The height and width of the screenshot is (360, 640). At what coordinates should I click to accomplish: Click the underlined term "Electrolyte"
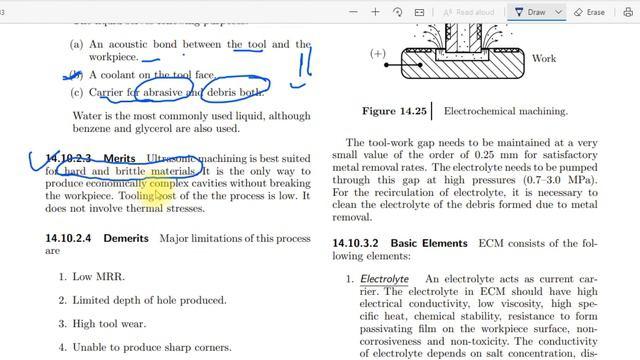point(384,279)
